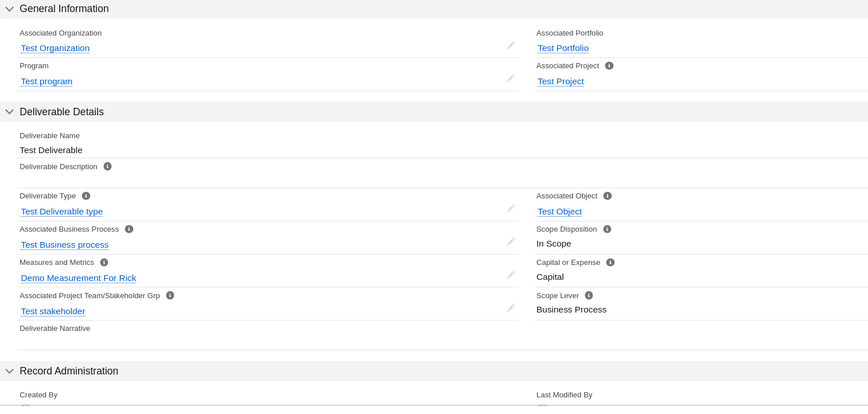Collapse the Deliverable Details section
868x414 pixels.
[x=9, y=112]
